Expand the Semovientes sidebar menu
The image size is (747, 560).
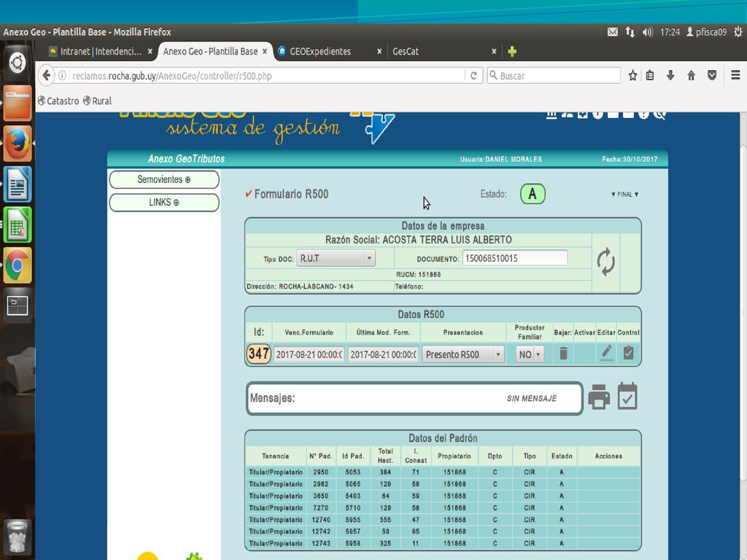(x=164, y=179)
